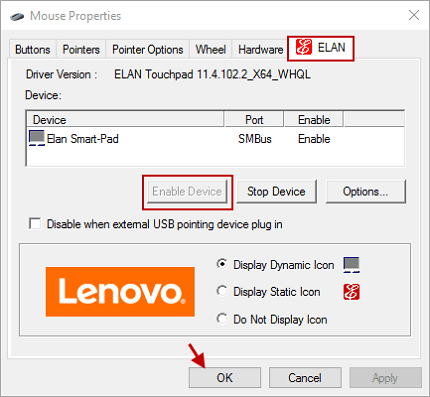Select Display Dynamic Icon radio option
The image size is (430, 397).
click(x=222, y=264)
